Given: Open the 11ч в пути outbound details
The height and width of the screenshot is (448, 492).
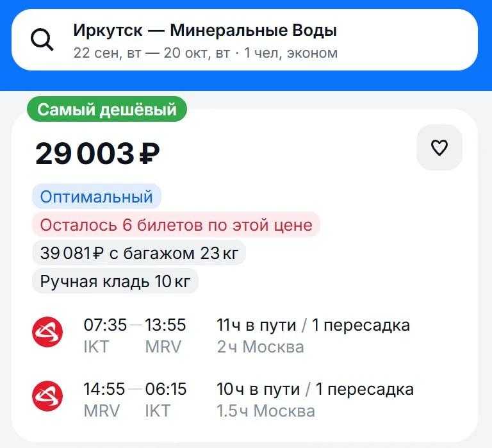Looking at the screenshot, I should (x=256, y=325).
